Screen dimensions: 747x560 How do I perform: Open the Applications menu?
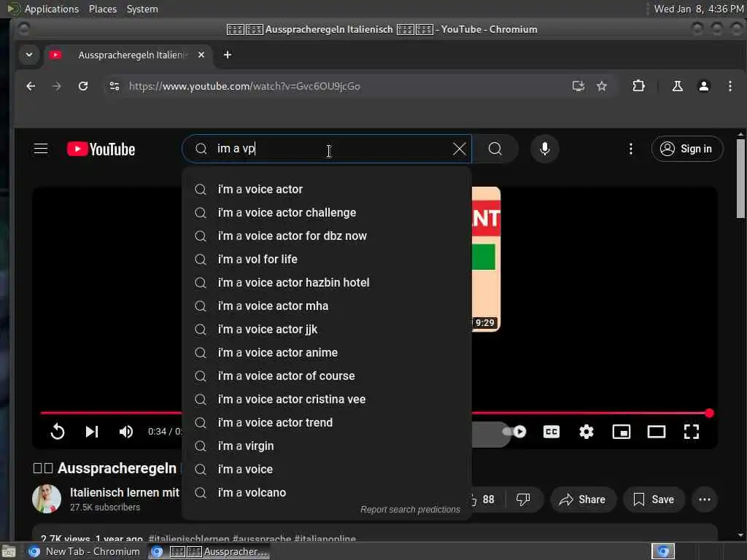[52, 9]
